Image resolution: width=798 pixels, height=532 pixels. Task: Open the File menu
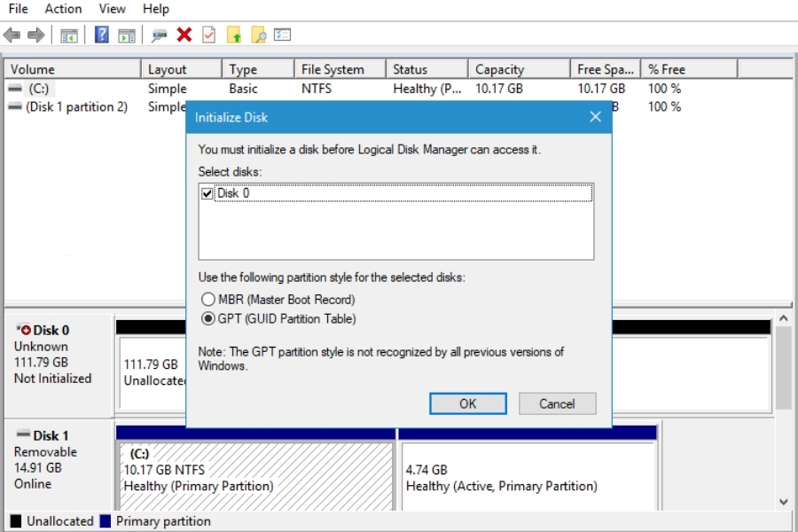click(x=18, y=9)
